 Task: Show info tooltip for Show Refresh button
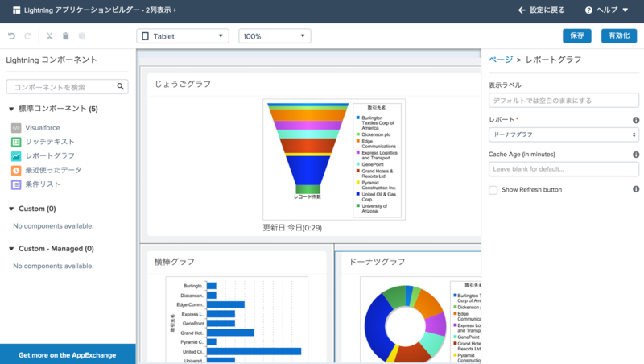[636, 189]
